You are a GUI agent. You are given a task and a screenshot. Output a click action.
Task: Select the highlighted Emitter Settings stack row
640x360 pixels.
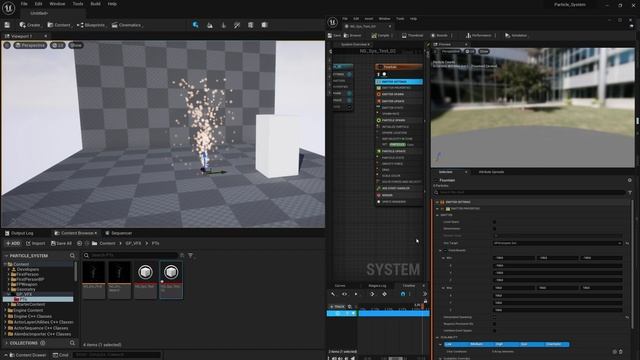pyautogui.click(x=399, y=82)
